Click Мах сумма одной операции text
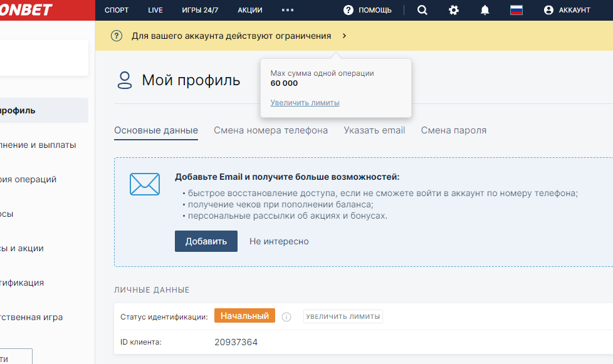This screenshot has width=613, height=364. pyautogui.click(x=322, y=73)
